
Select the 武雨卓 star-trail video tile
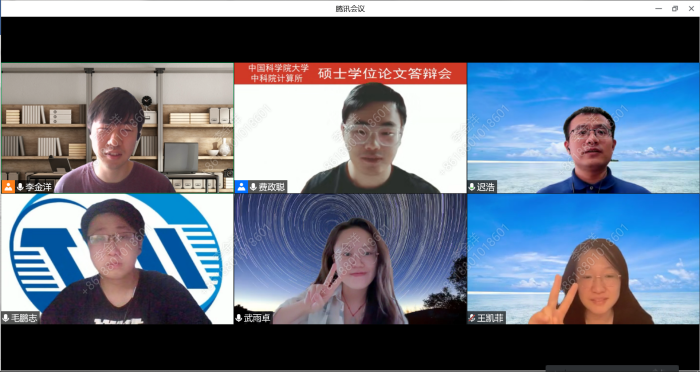(x=350, y=259)
